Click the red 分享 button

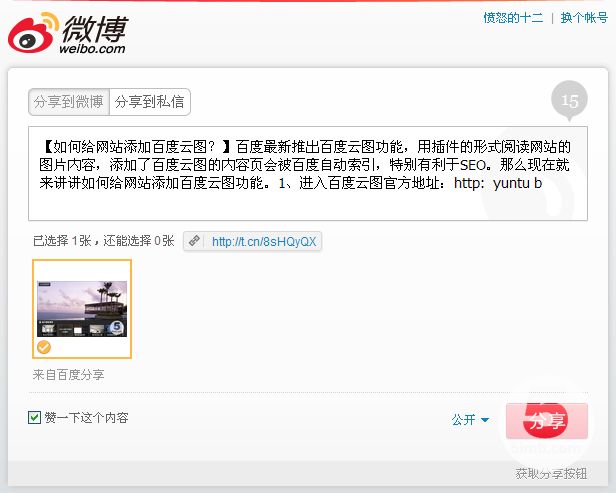click(x=547, y=421)
